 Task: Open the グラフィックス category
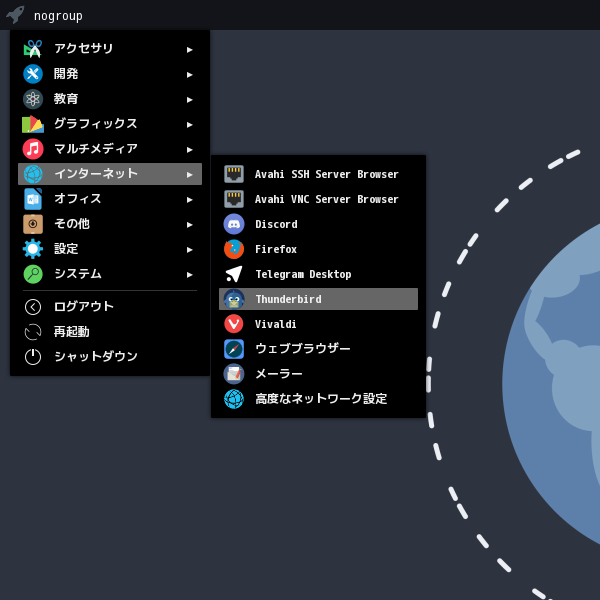pos(110,124)
